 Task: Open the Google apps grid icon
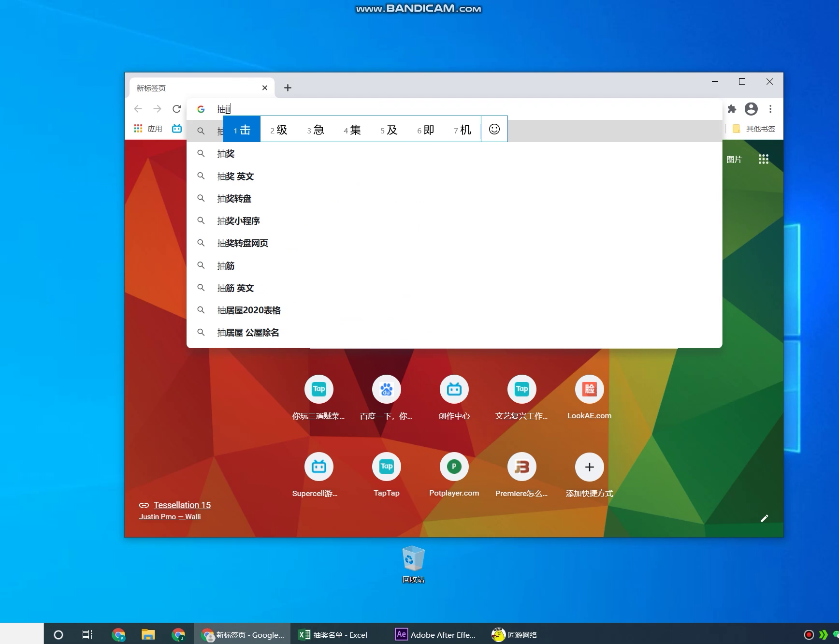tap(763, 159)
